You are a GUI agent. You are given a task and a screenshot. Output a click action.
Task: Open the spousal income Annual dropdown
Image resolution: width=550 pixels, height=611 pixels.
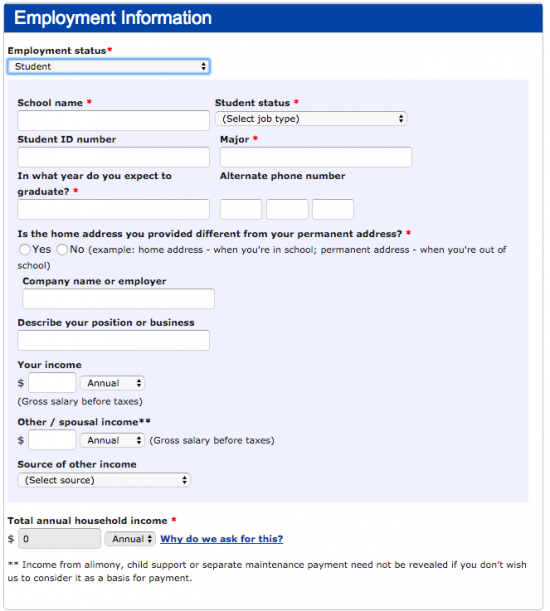112,440
